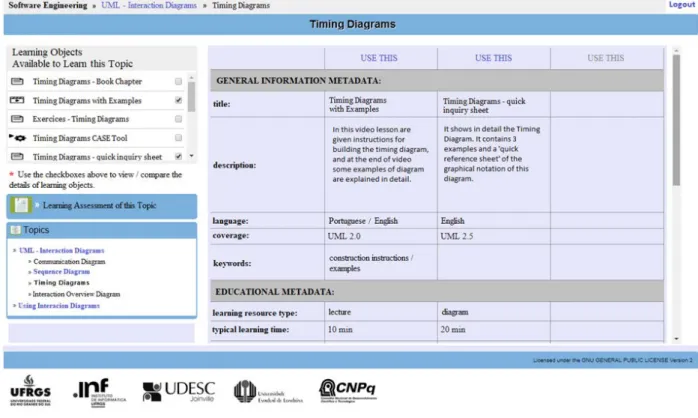This screenshot has width=698, height=418.
Task: Click the Using Interacion Diagrams expander arrow
Action: point(15,305)
